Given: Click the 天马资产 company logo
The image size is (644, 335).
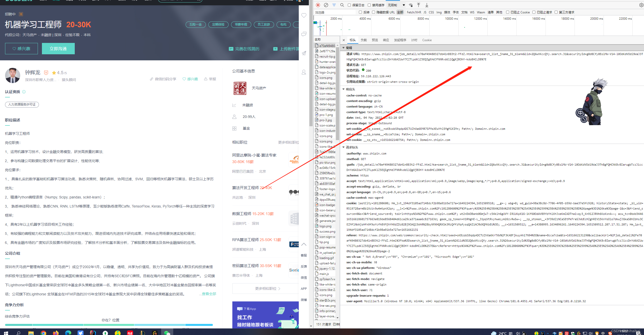Looking at the screenshot, I should pos(240,88).
